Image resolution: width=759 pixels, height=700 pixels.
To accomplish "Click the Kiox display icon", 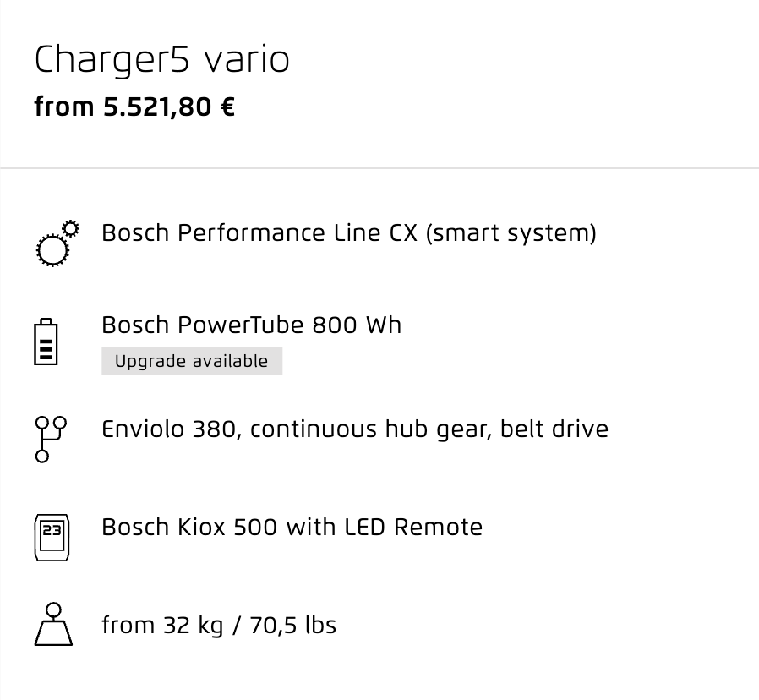I will point(52,538).
